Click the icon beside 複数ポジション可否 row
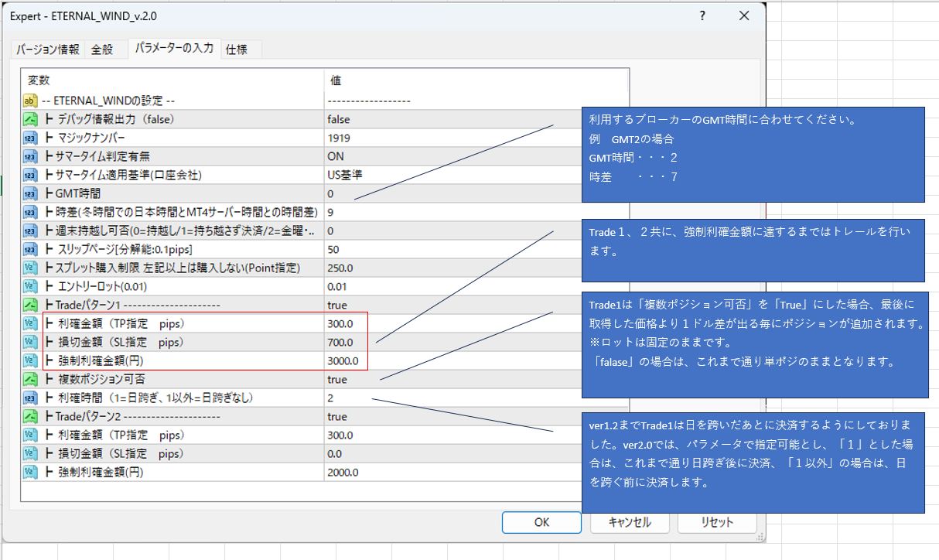 coord(30,379)
